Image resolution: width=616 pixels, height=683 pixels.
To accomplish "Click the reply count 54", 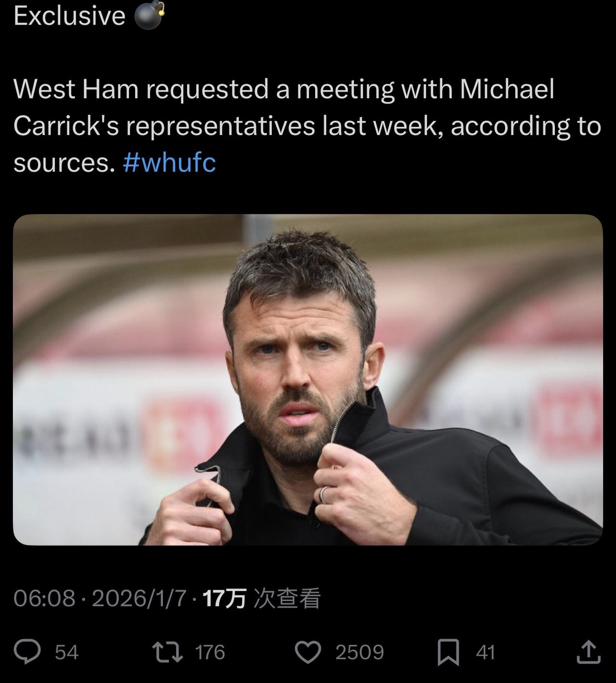I will pyautogui.click(x=66, y=652).
